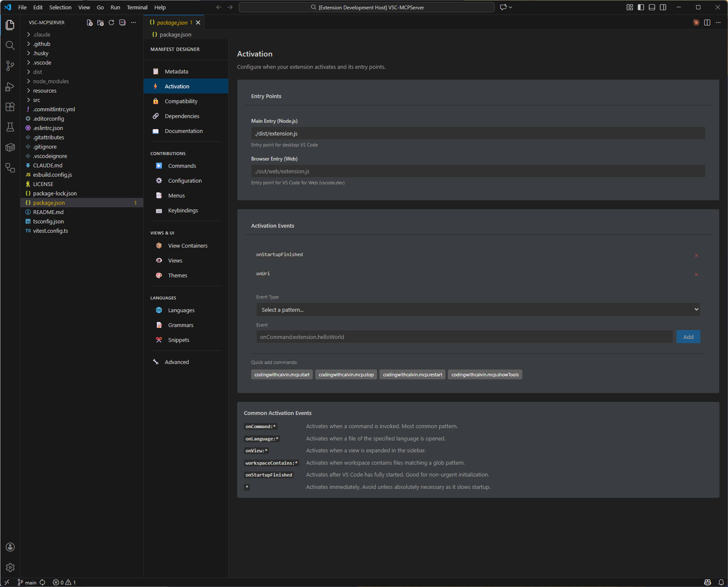The height and width of the screenshot is (587, 728).
Task: Go back with navigation arrow
Action: [219, 7]
